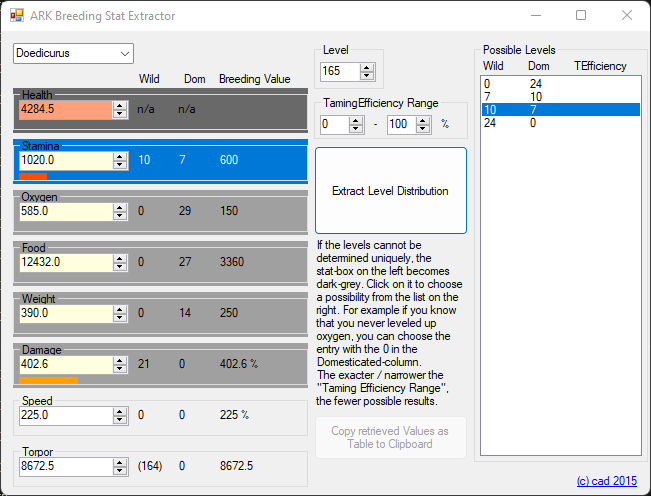Click the Weight breeding value 250
The image size is (651, 496).
[229, 313]
